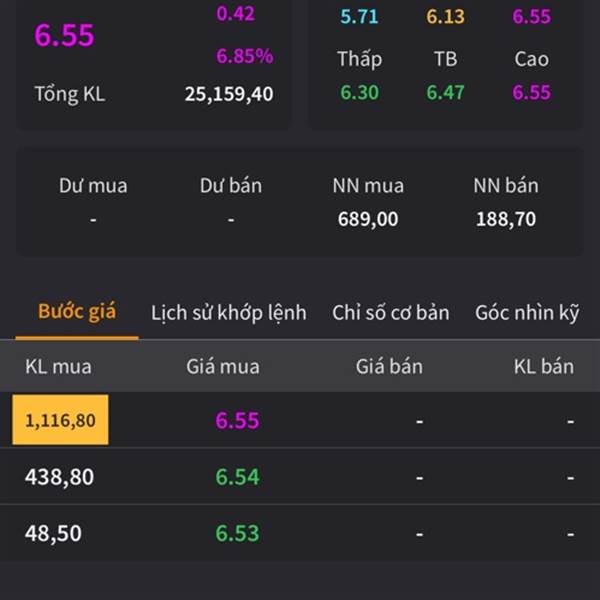Screen dimensions: 600x600
Task: Tap total volume value 25,159,40
Action: (229, 94)
